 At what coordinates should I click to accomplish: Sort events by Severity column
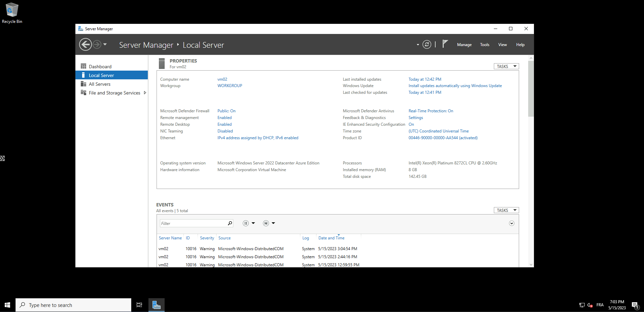[207, 238]
